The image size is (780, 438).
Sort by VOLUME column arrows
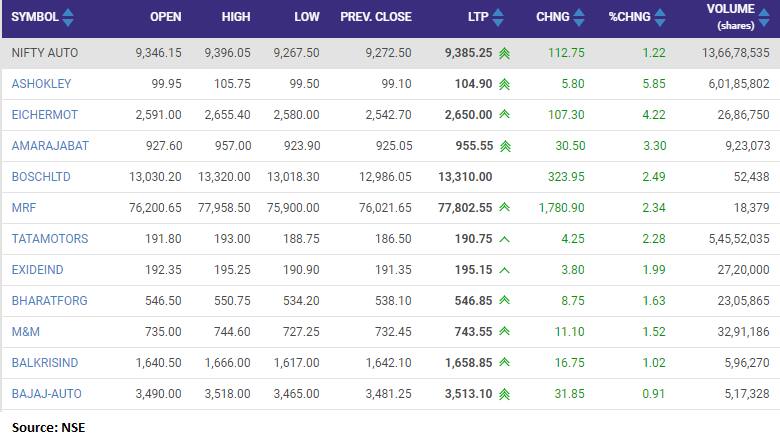[x=764, y=17]
